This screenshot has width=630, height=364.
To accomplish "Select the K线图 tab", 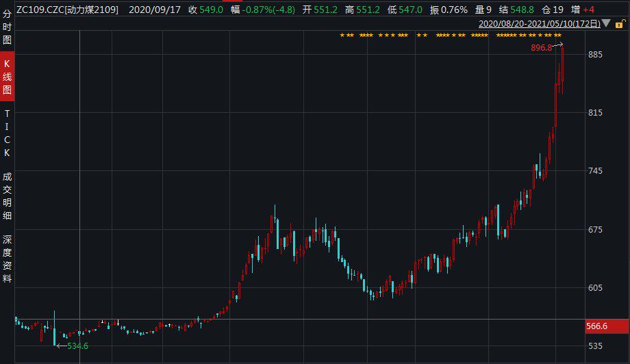I will tap(8, 76).
